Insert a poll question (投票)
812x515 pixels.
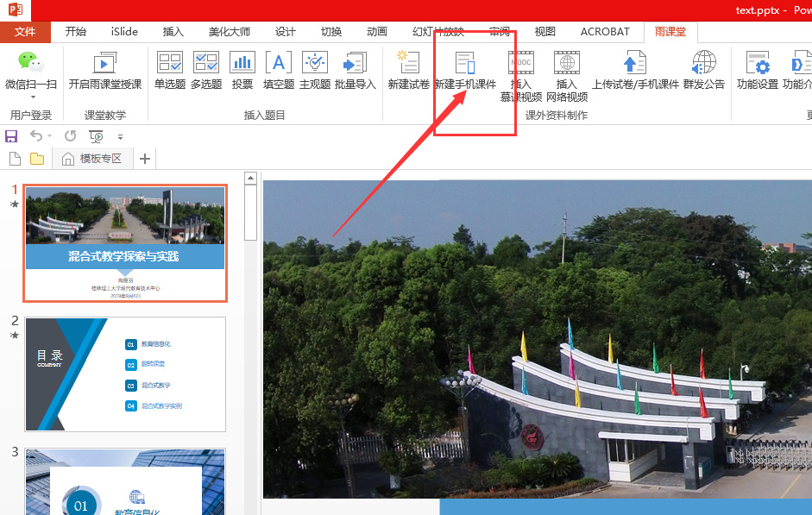click(x=242, y=71)
